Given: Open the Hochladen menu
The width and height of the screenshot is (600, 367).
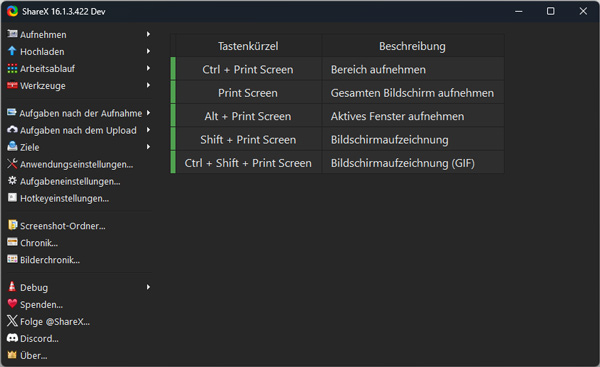Looking at the screenshot, I should 42,52.
